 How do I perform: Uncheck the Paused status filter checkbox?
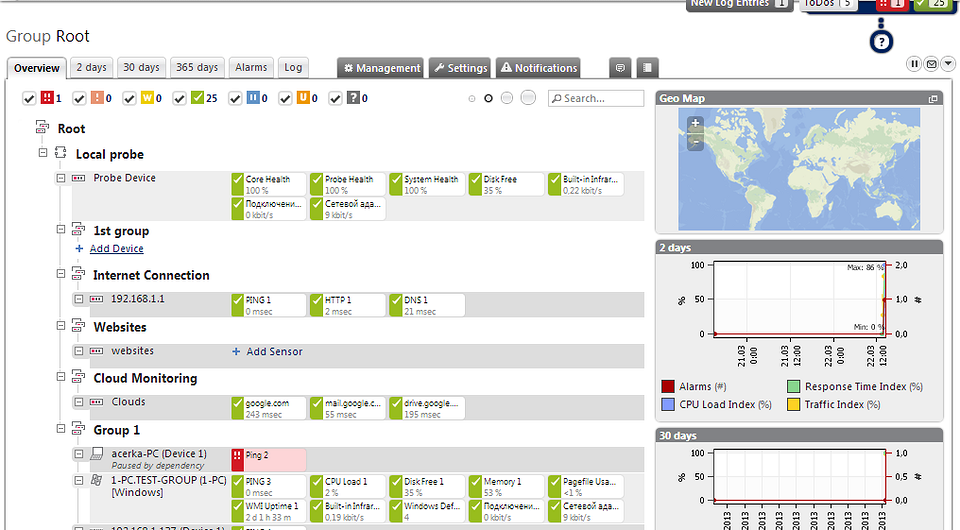(x=235, y=98)
